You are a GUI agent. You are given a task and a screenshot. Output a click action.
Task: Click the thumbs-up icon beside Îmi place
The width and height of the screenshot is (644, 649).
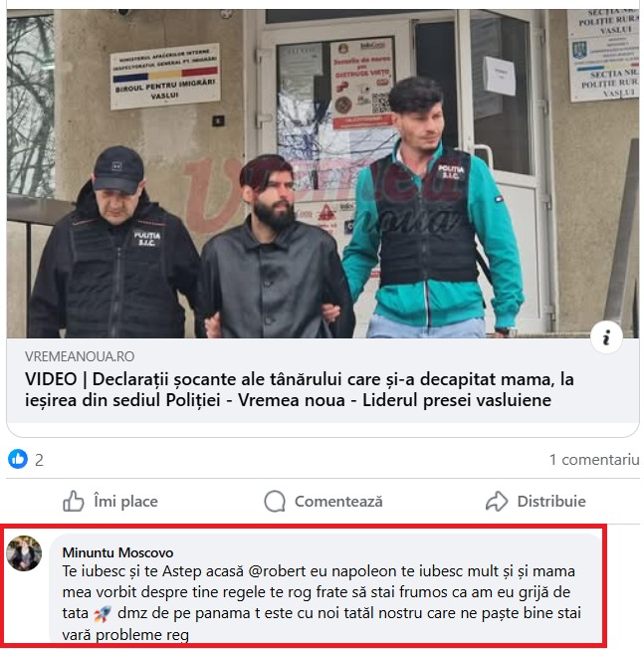click(x=74, y=502)
